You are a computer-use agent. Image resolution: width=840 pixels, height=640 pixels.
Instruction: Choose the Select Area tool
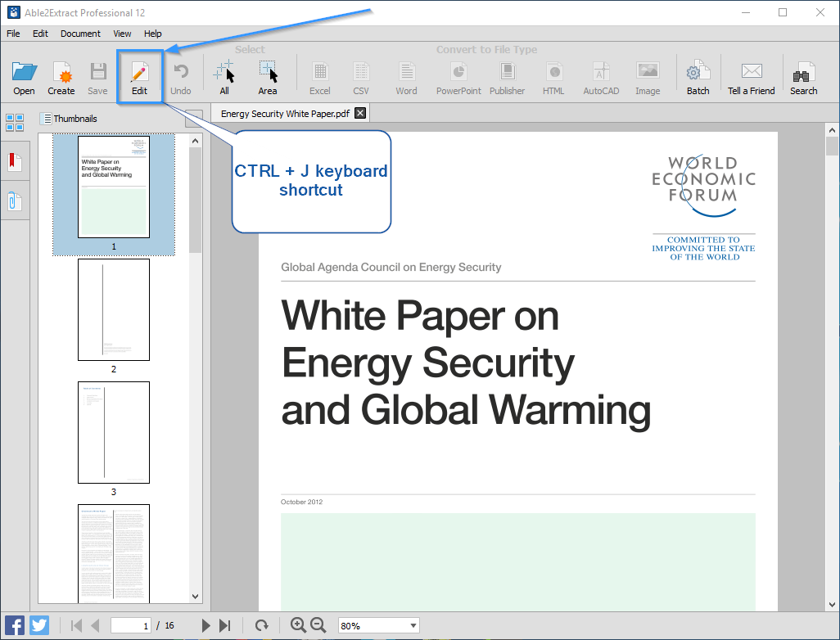coord(268,79)
